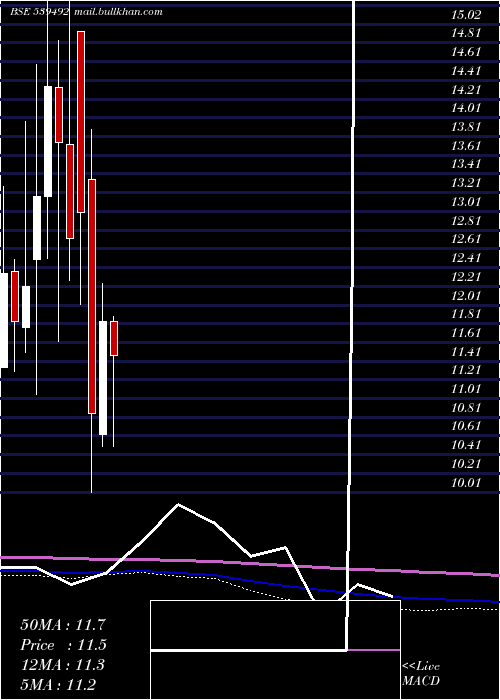The image size is (500, 700).
Task: Click the 12.41 price axis label
Action: pos(466,258)
